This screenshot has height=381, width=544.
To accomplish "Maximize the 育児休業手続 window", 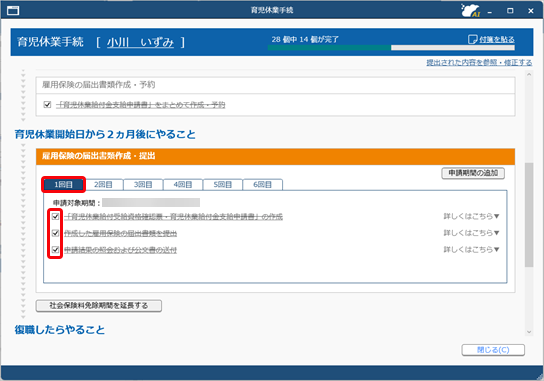I will pyautogui.click(x=510, y=11).
